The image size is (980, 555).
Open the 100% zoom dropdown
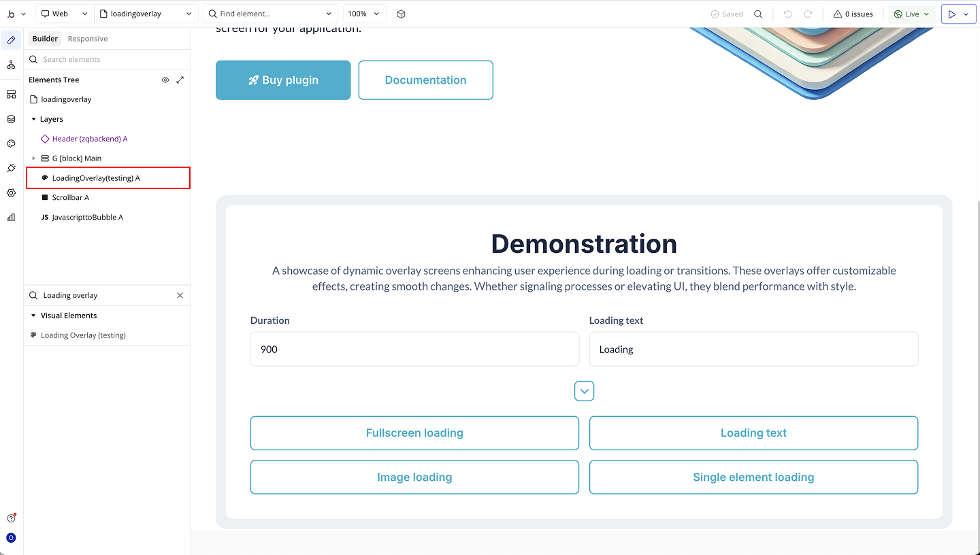(364, 14)
